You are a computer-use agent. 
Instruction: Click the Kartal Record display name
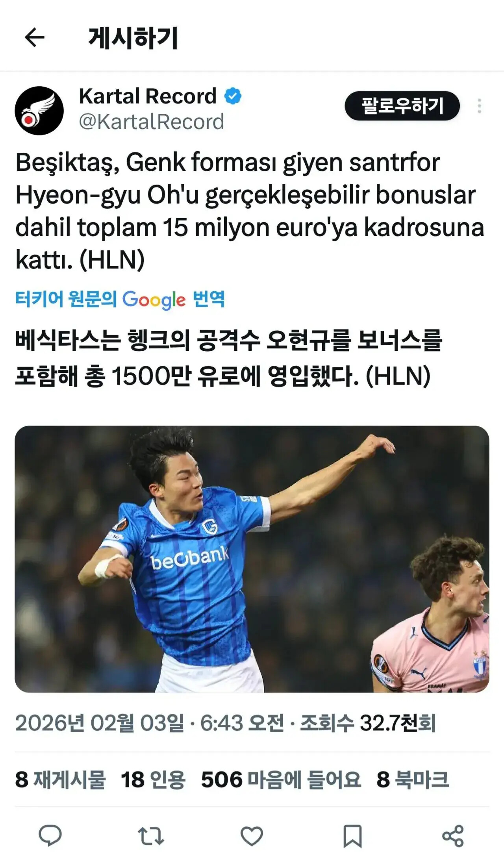coord(148,96)
